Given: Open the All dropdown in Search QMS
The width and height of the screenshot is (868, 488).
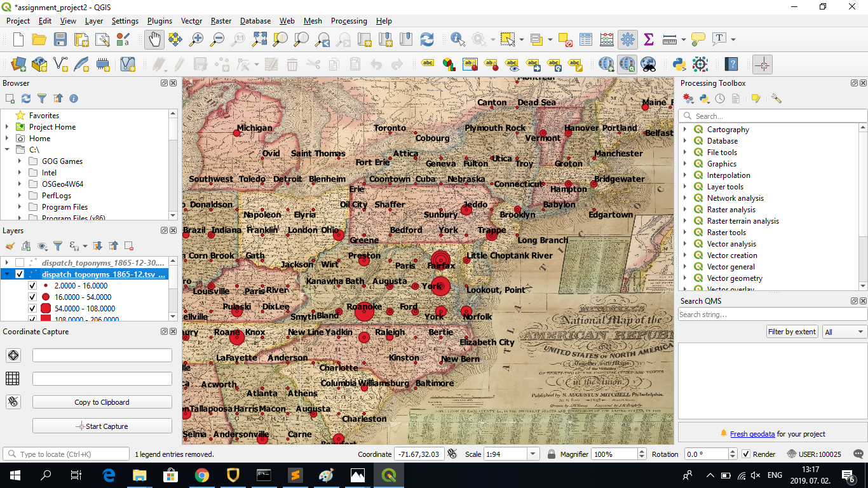Looking at the screenshot, I should (x=844, y=332).
